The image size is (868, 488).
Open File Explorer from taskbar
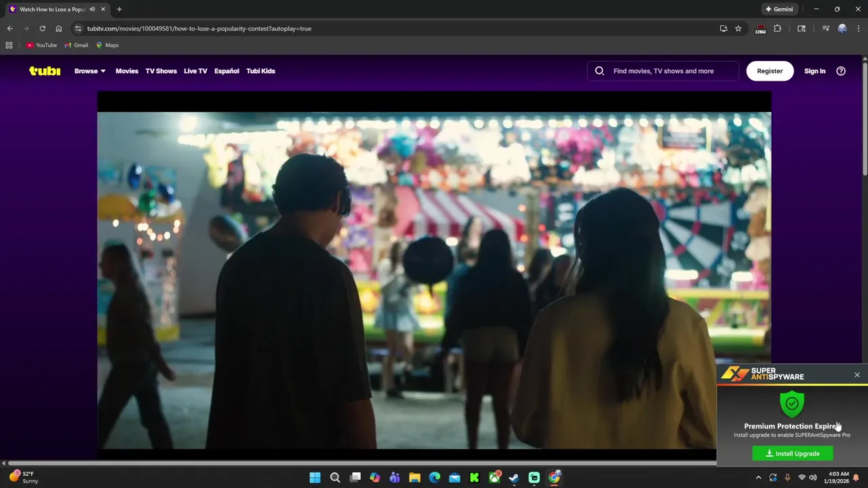414,478
